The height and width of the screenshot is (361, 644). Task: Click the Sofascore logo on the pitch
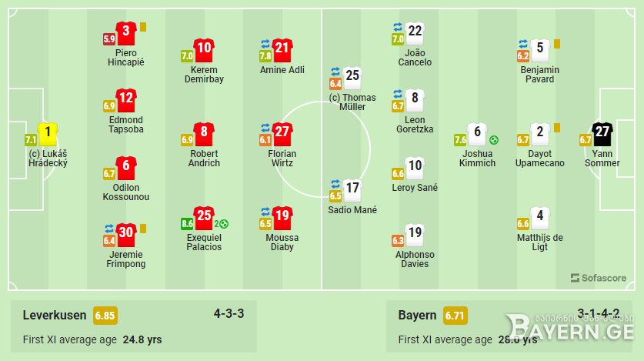(x=599, y=278)
